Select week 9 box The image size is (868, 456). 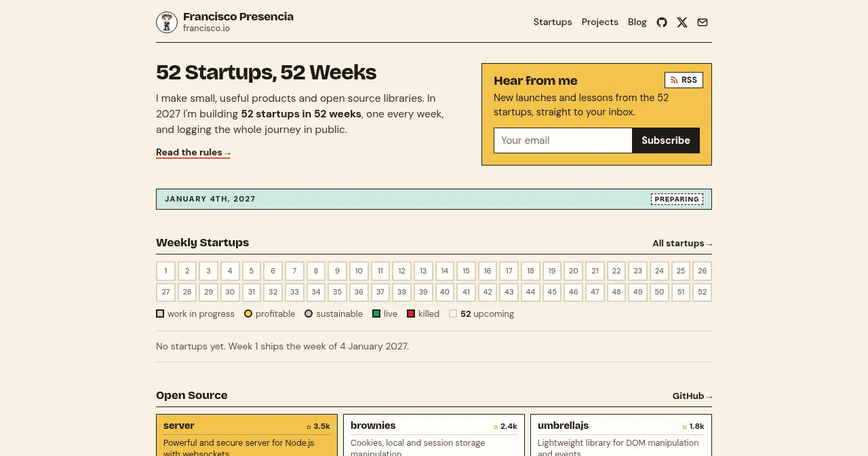(x=337, y=271)
